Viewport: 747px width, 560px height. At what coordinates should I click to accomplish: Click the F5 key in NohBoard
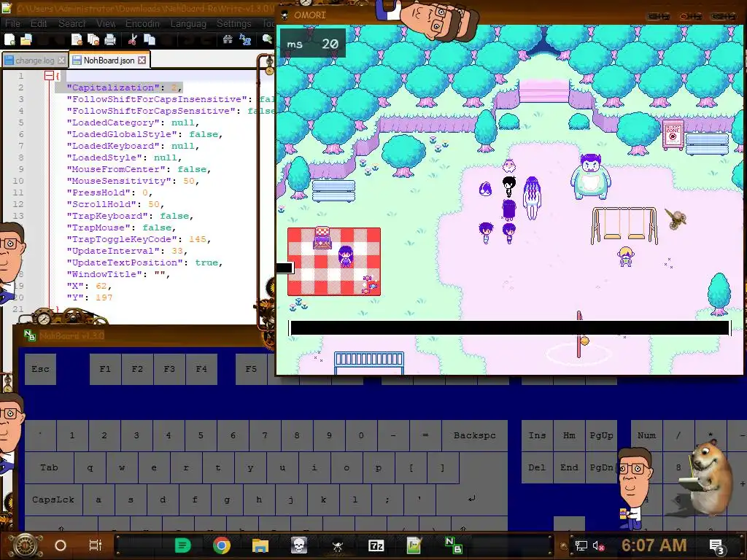251,369
